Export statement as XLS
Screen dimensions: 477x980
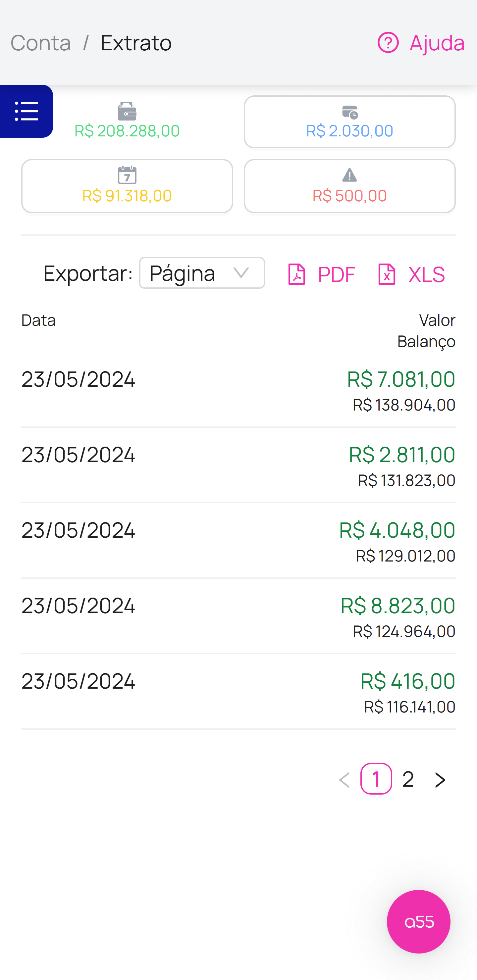(411, 274)
